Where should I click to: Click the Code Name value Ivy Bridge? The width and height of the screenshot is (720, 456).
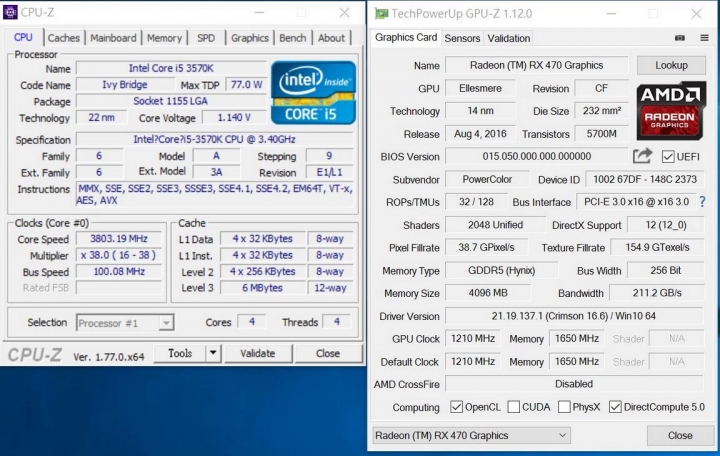point(125,85)
